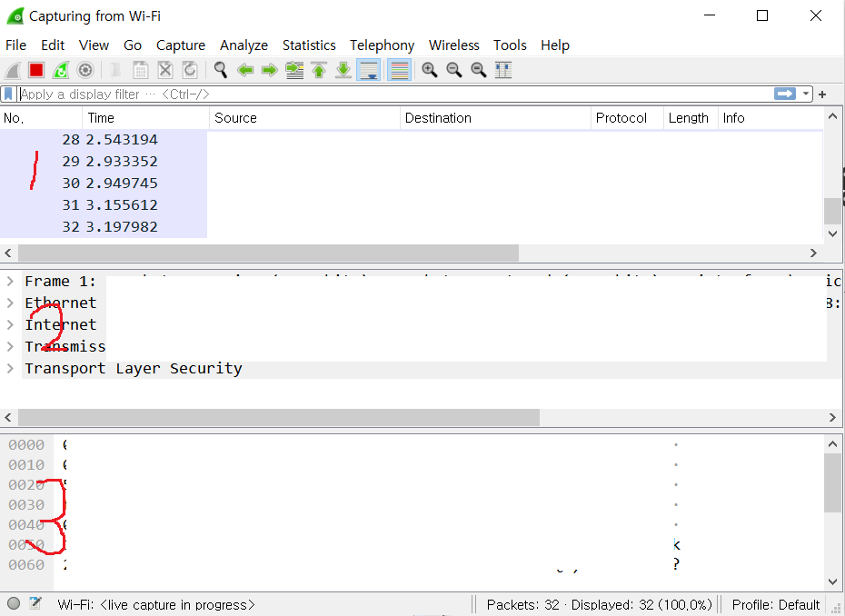
Task: Click the go to specified packet icon
Action: pos(294,70)
